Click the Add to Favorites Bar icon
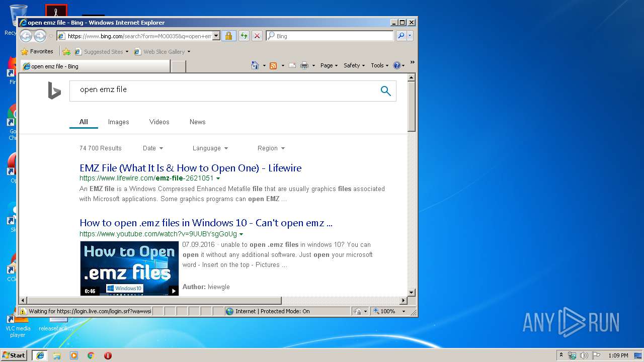The height and width of the screenshot is (362, 644). [66, 51]
